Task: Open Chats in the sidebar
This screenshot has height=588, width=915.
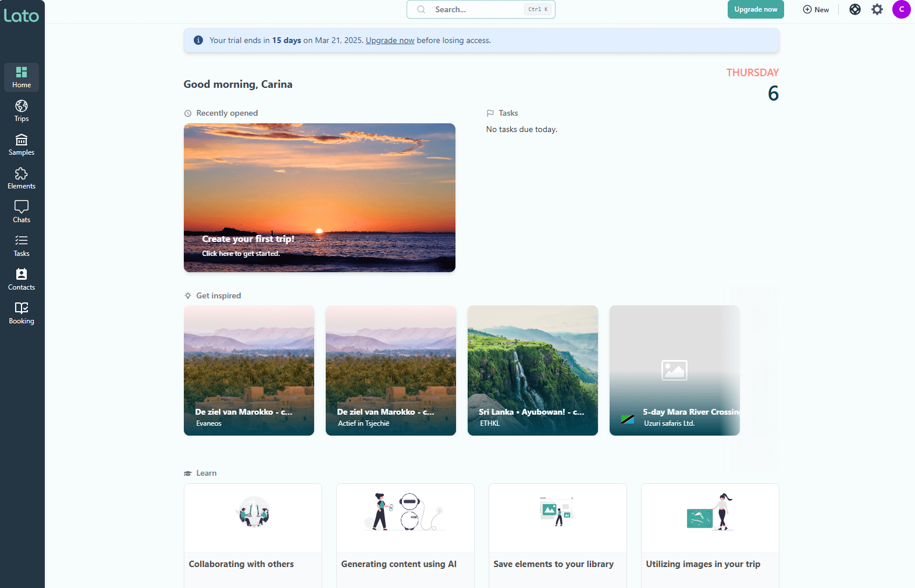Action: pos(22,212)
